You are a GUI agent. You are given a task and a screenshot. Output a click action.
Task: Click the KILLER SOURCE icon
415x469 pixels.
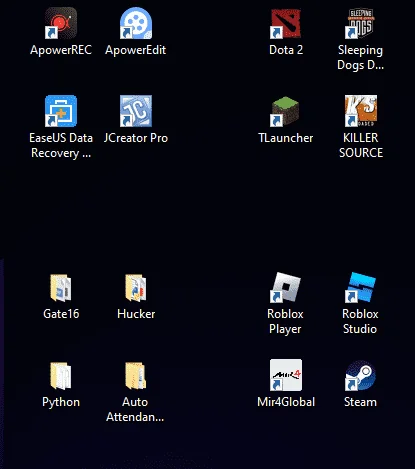pyautogui.click(x=361, y=111)
